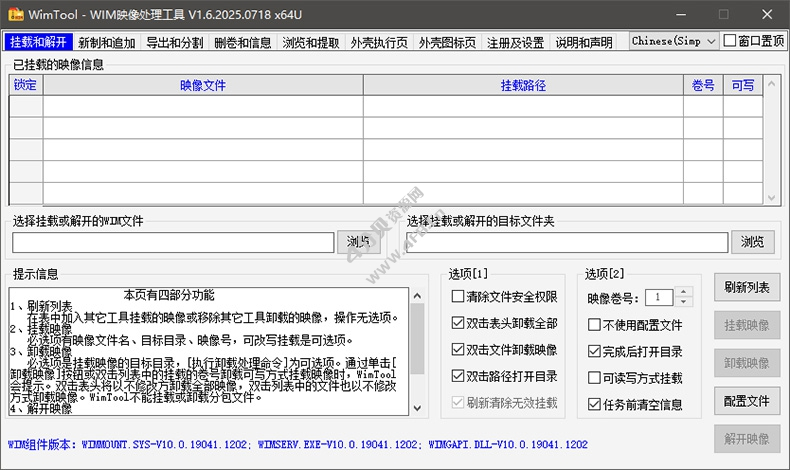790x470 pixels.
Task: Click the WimTool app icon in title bar
Action: (15, 14)
